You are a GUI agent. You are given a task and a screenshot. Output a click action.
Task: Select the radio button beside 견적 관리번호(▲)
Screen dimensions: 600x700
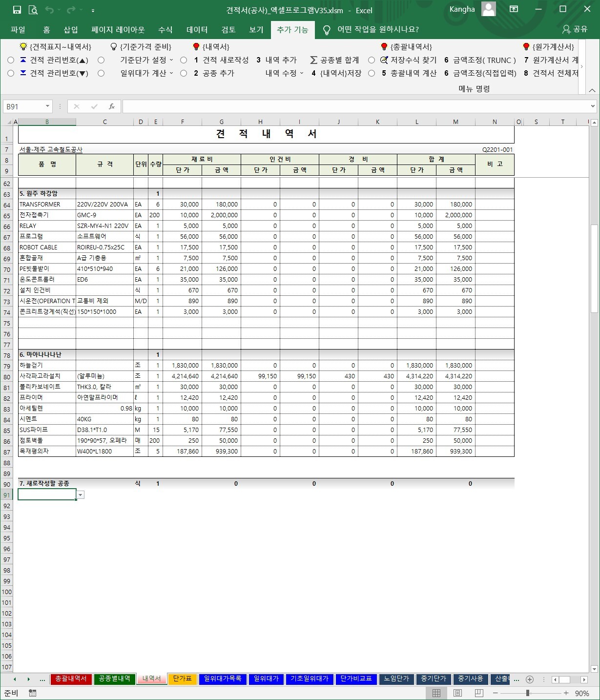(x=11, y=60)
